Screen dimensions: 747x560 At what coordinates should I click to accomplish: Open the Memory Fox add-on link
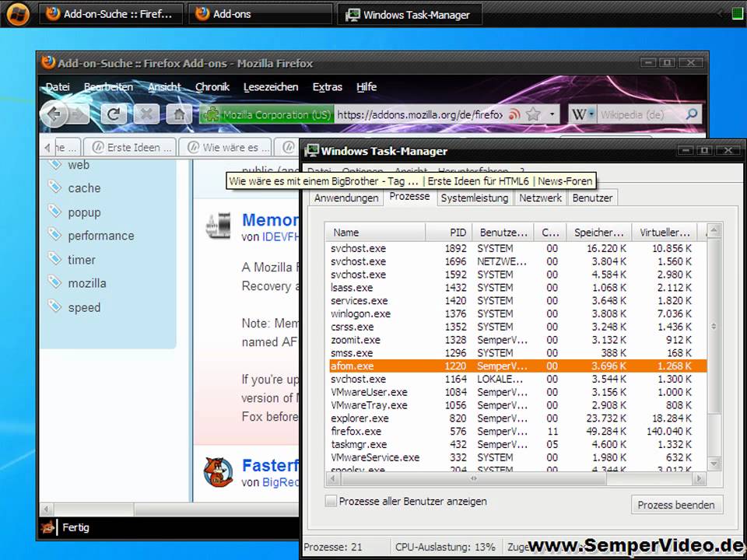pyautogui.click(x=271, y=220)
